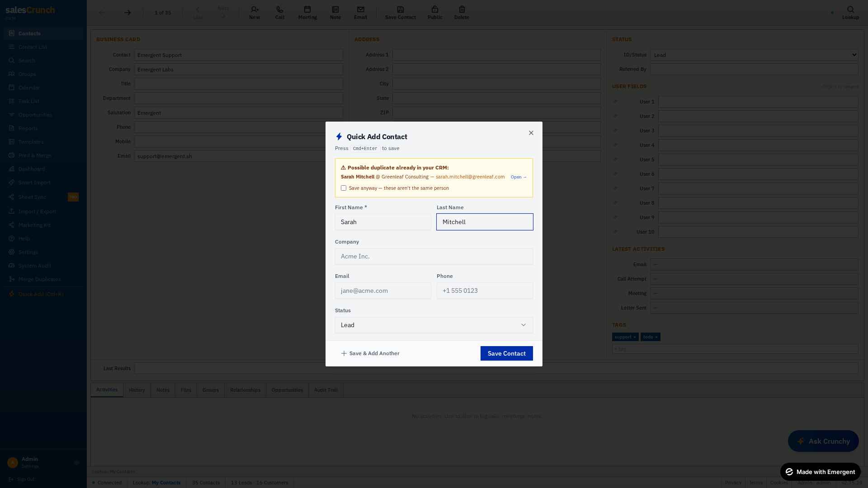
Task: Open Import / Export in sidebar
Action: (x=43, y=211)
